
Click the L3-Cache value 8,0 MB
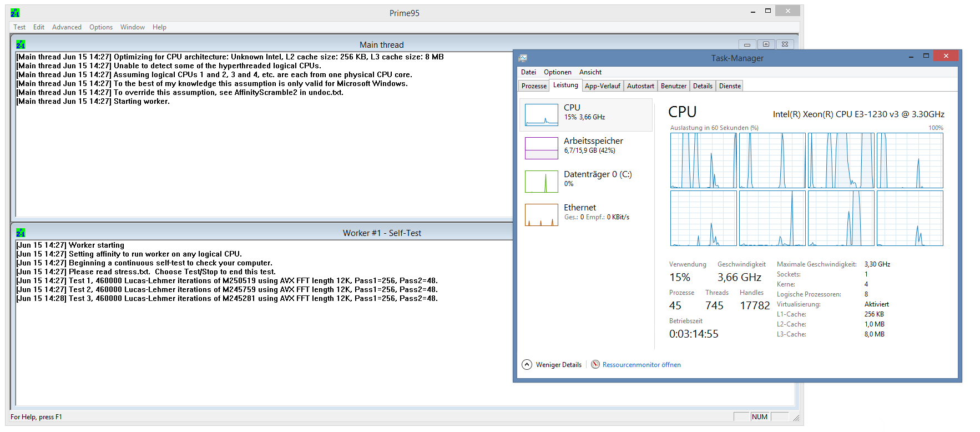pyautogui.click(x=875, y=334)
